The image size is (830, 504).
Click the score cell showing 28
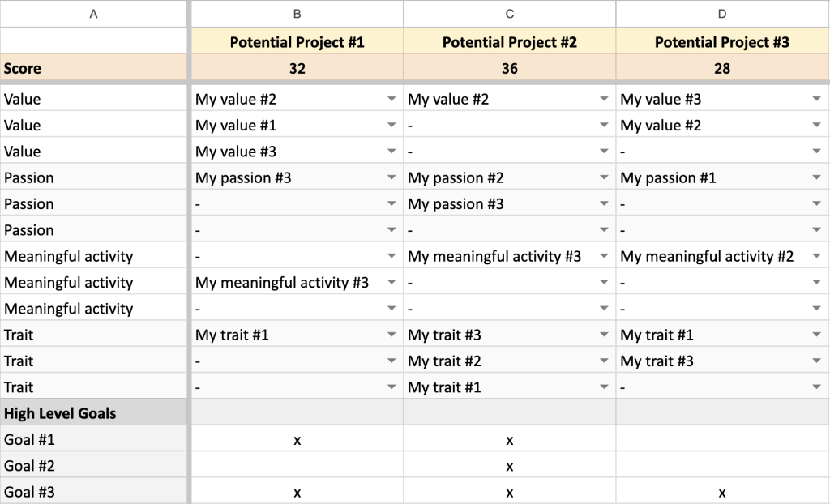[x=721, y=69]
